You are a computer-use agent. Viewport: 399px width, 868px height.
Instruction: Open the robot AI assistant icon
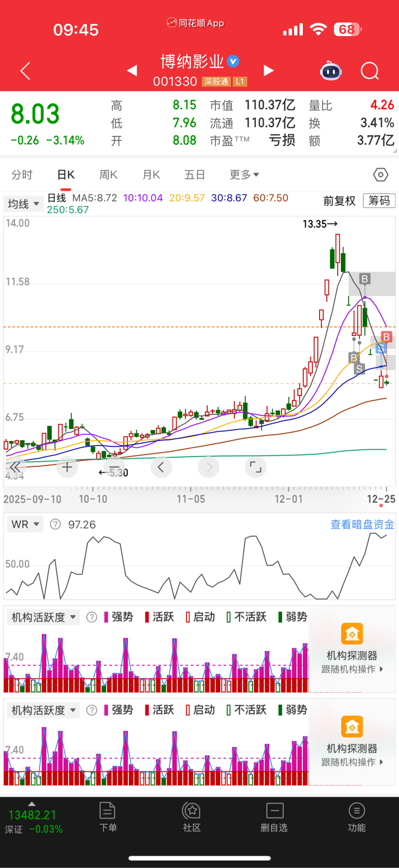[x=331, y=70]
